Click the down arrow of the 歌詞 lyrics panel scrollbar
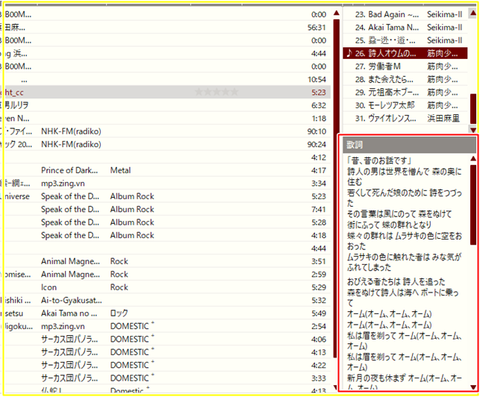This screenshot has height=397, width=480. (473, 387)
